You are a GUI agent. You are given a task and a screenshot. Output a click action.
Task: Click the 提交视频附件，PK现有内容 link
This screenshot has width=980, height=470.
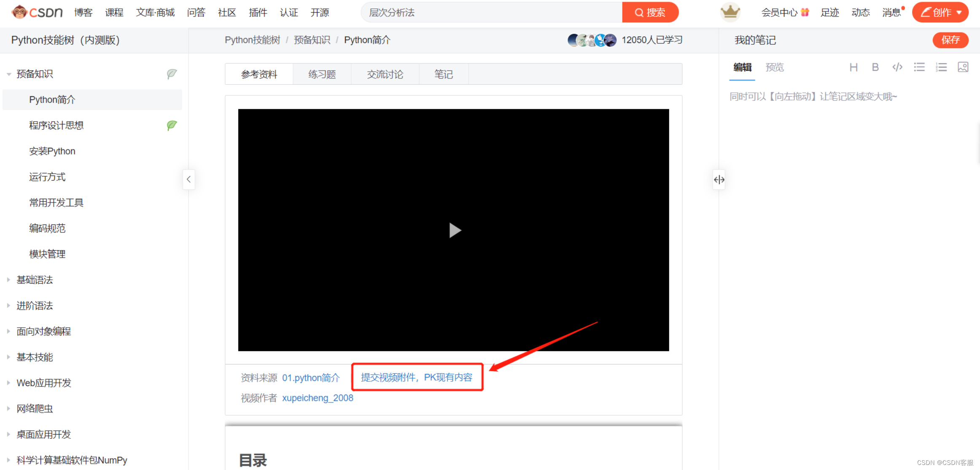pyautogui.click(x=416, y=377)
